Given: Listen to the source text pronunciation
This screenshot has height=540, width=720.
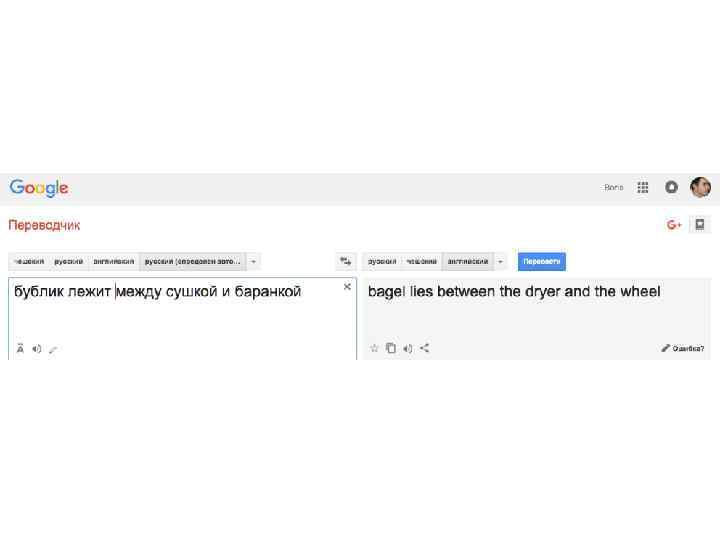Looking at the screenshot, I should point(37,349).
